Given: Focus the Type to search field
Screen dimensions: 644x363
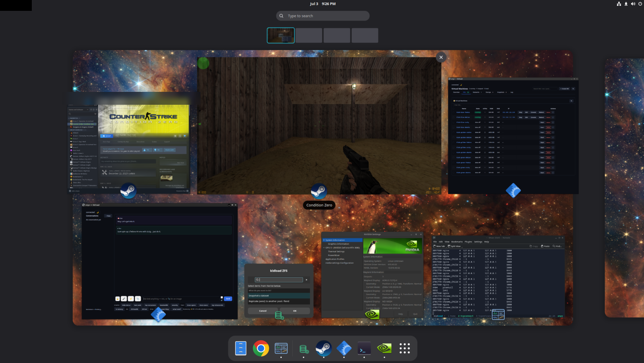Looking at the screenshot, I should point(323,16).
